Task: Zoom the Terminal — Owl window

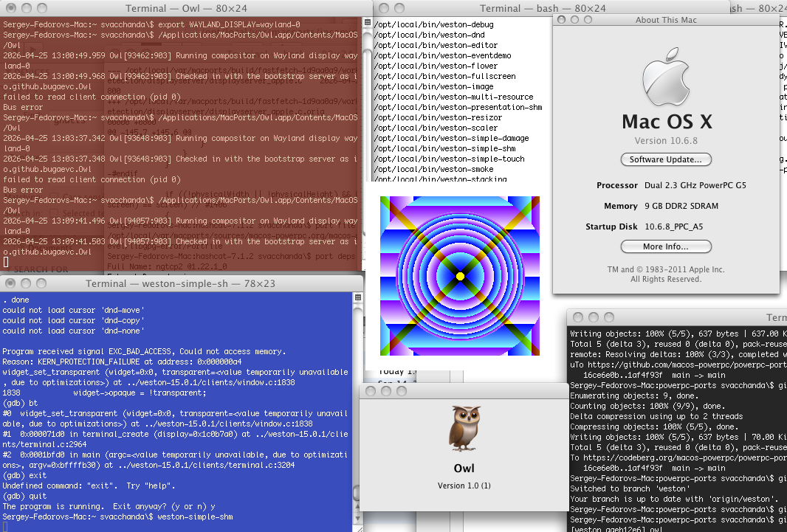Action: click(42, 8)
